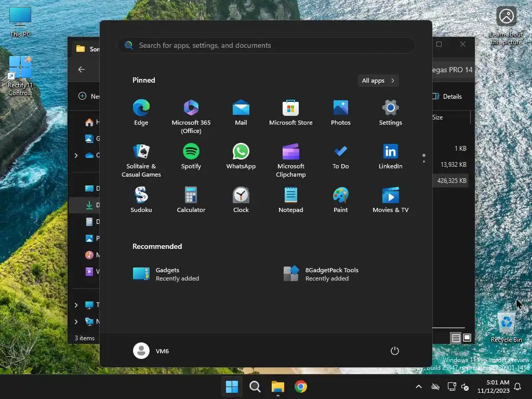
Task: Show hidden system tray icons
Action: point(419,387)
